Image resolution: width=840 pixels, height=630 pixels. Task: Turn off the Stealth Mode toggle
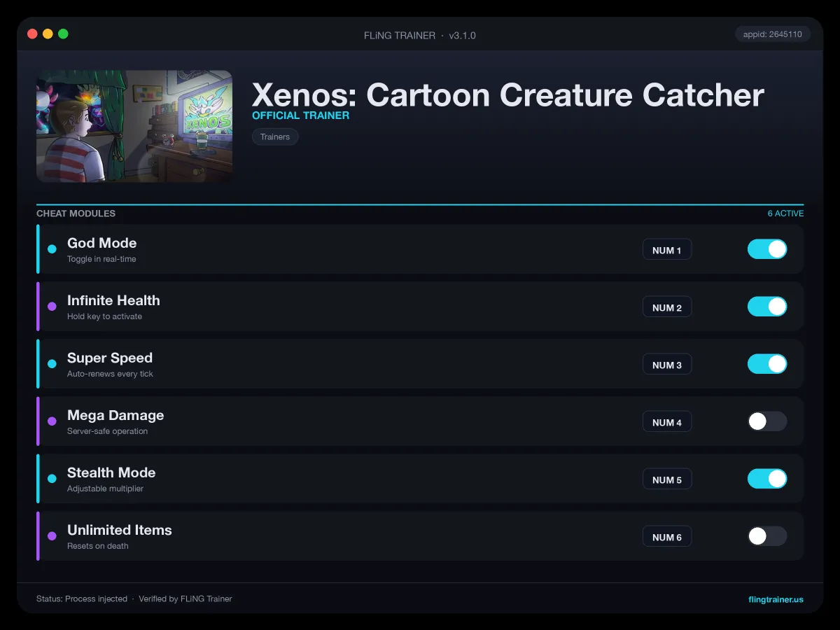(x=767, y=479)
